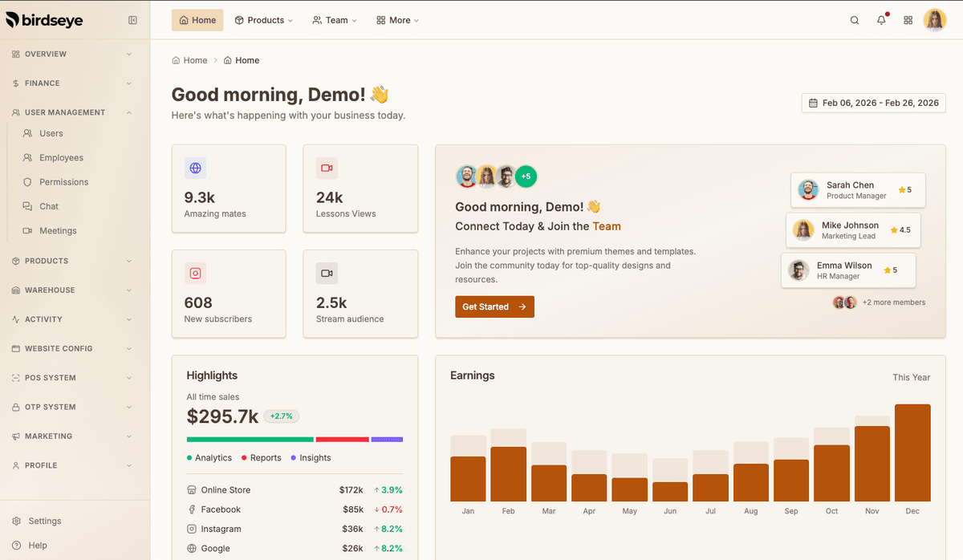This screenshot has width=963, height=560.
Task: Click the birdseye logo
Action: (x=44, y=20)
